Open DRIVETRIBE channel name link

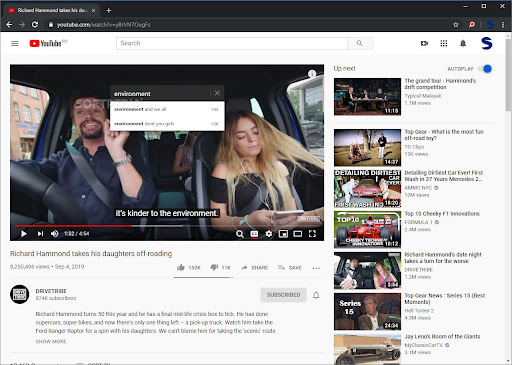(51, 291)
